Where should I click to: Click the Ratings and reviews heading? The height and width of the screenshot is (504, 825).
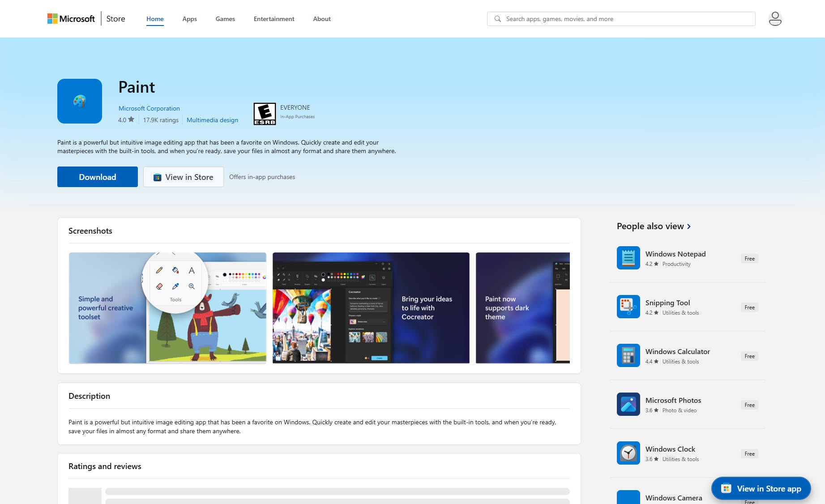click(105, 466)
